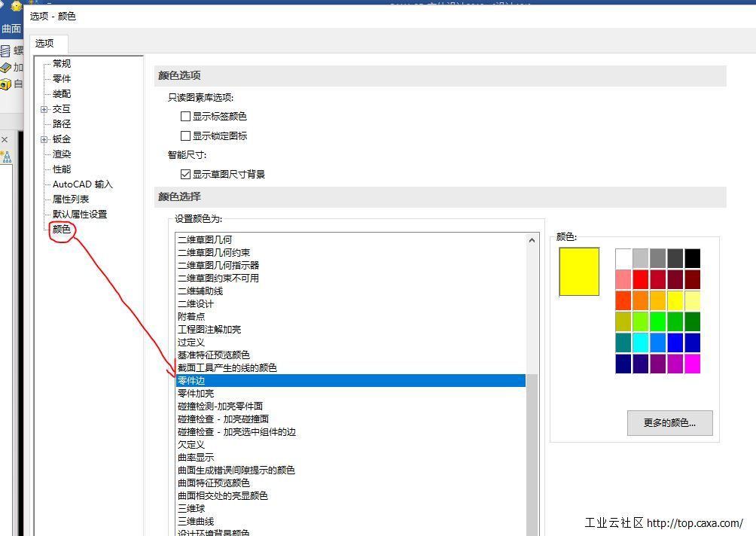This screenshot has height=536, width=756.
Task: Click the yellow hole-block icon beside 自
Action: 6,84
